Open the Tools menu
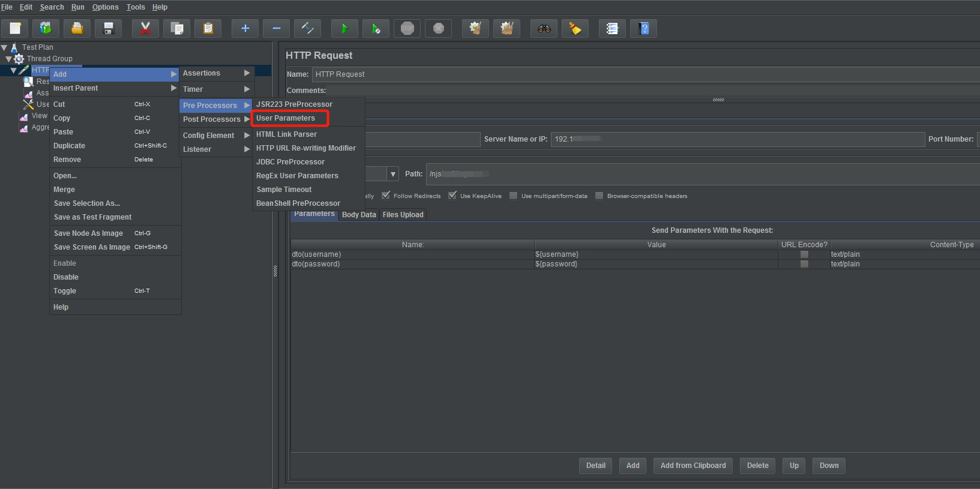The image size is (980, 489). point(136,7)
